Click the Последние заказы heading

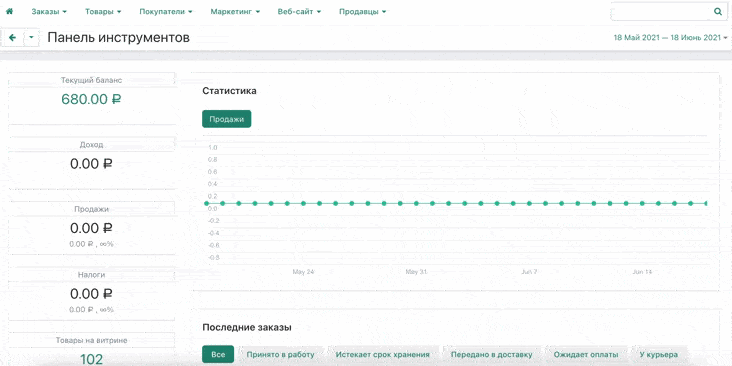(247, 328)
